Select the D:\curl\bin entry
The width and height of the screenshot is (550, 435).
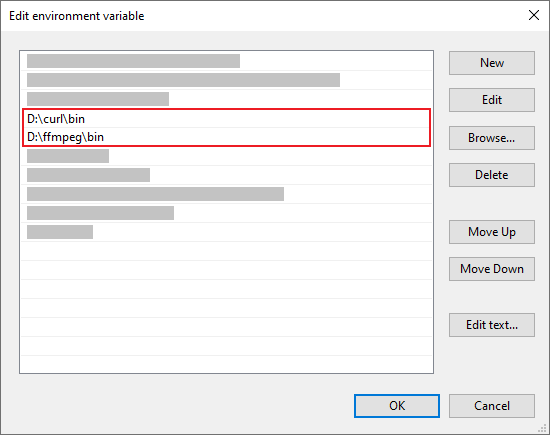click(x=226, y=119)
